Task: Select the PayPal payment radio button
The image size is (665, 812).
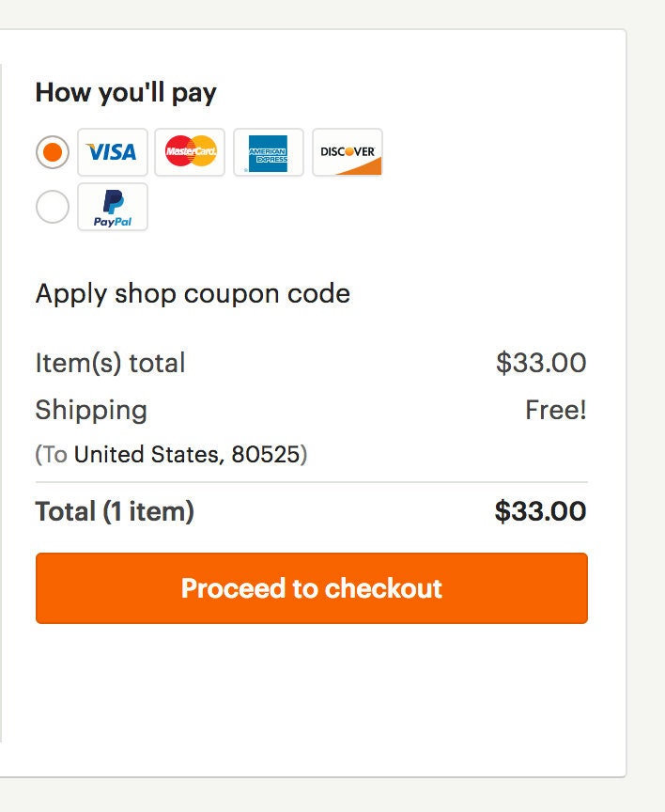Action: 53,207
